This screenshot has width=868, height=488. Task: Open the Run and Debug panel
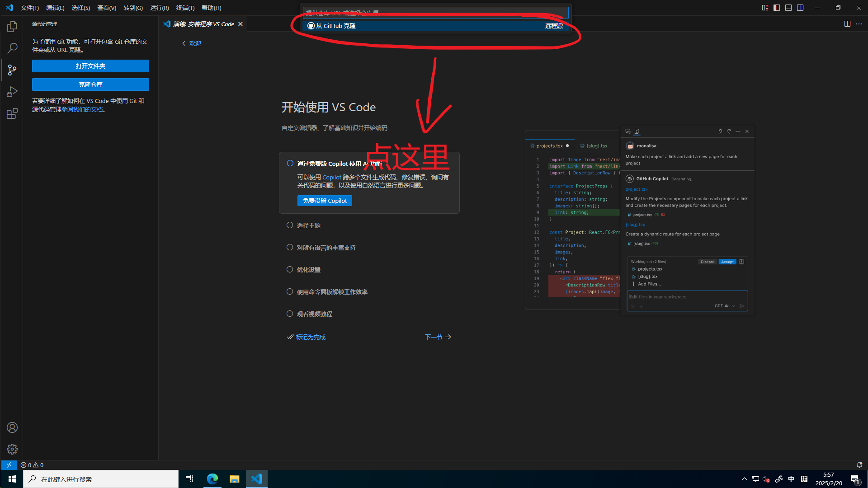point(12,92)
